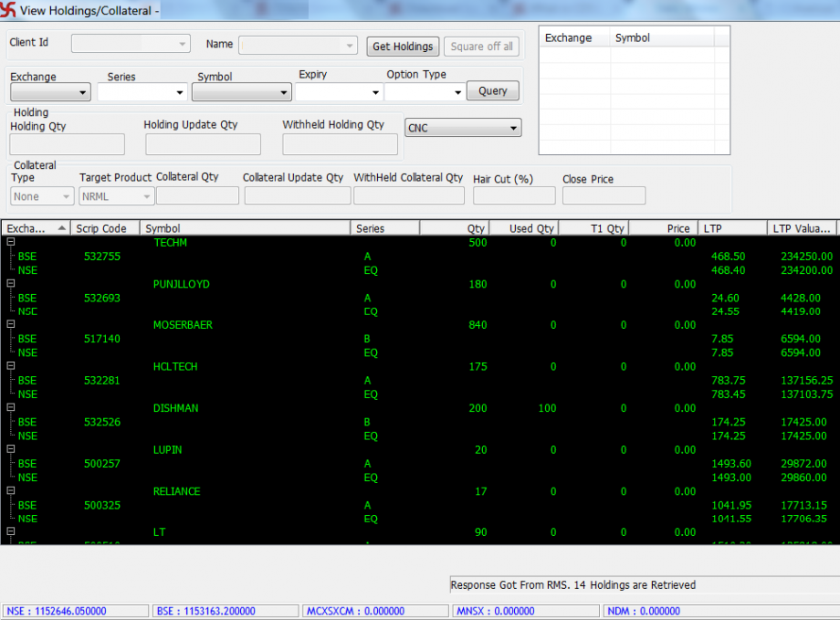This screenshot has width=840, height=620.
Task: Click the Close Price field
Action: click(x=604, y=195)
